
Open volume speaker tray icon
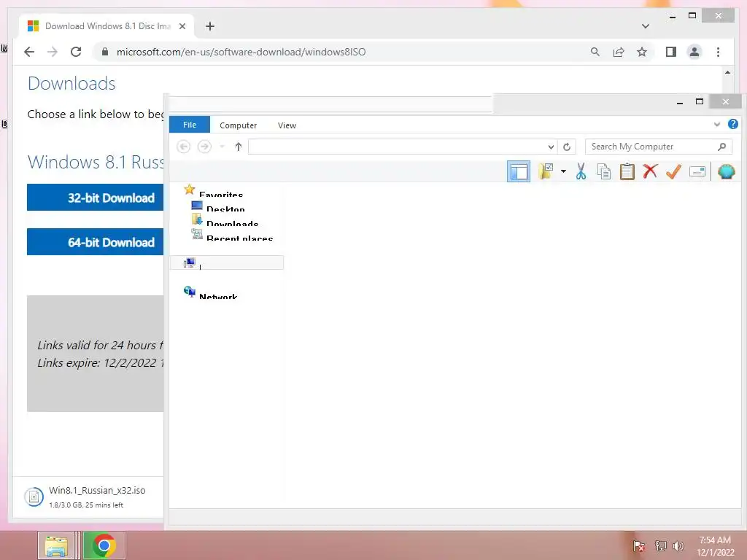[678, 545]
